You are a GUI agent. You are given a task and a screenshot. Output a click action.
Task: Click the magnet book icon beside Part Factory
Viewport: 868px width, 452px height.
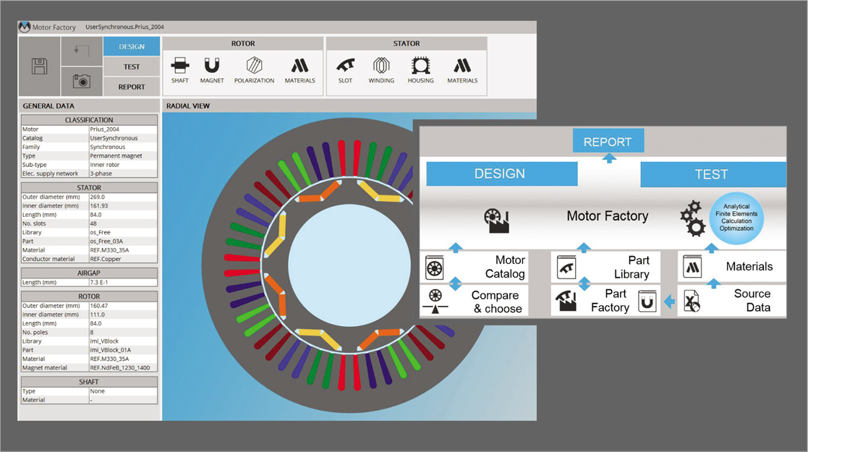pos(648,300)
